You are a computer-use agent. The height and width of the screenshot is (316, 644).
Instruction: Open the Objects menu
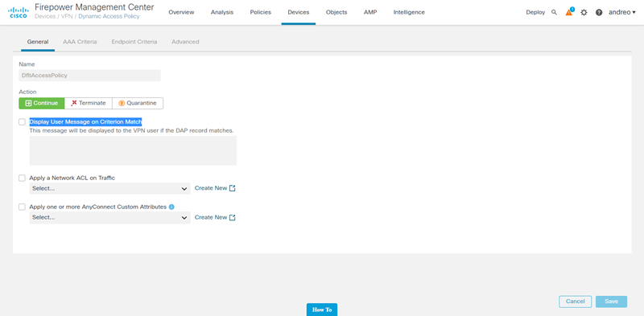pos(336,12)
